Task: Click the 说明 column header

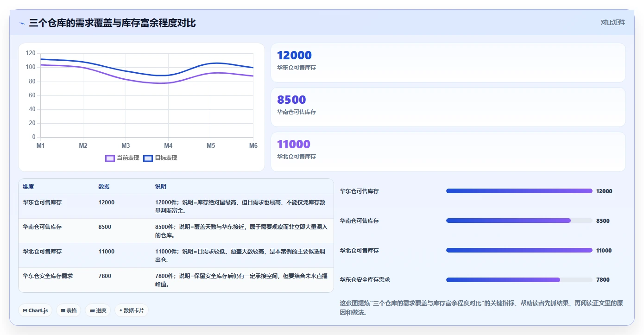Action: [x=161, y=187]
